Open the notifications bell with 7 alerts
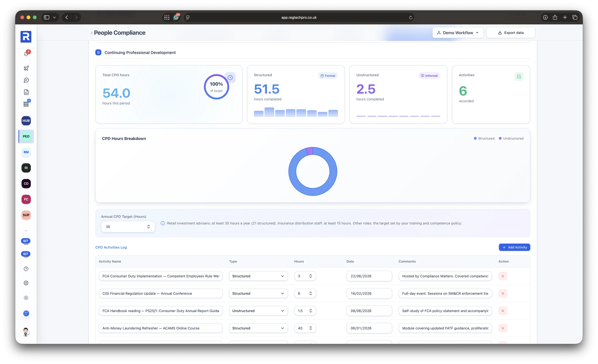Screen dimensions: 598x364 26,53
